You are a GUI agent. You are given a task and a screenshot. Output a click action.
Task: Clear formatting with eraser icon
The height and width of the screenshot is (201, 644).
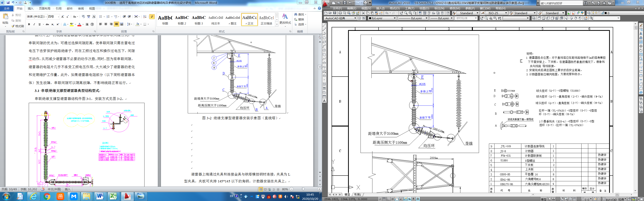[83, 17]
